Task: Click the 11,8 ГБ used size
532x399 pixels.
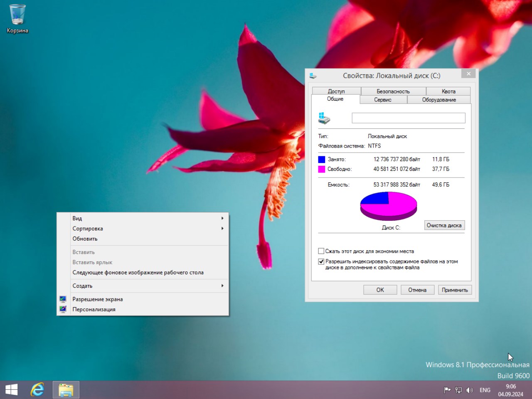Action: (441, 159)
